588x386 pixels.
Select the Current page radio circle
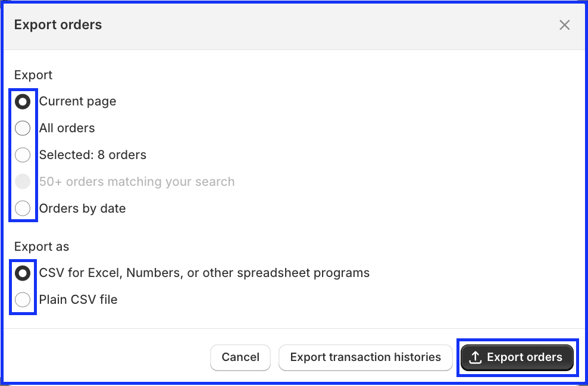click(x=23, y=101)
